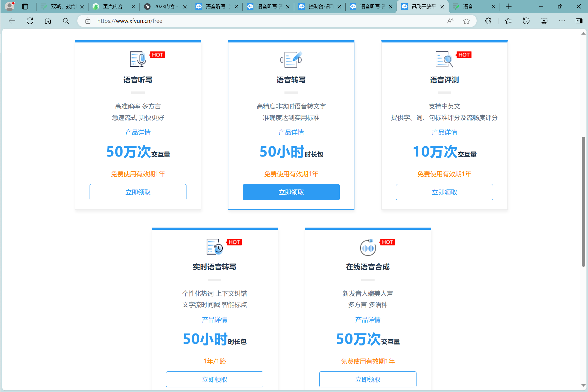Click the 实时语音转写 card title
Screen dimensions: 588x392
tap(215, 267)
